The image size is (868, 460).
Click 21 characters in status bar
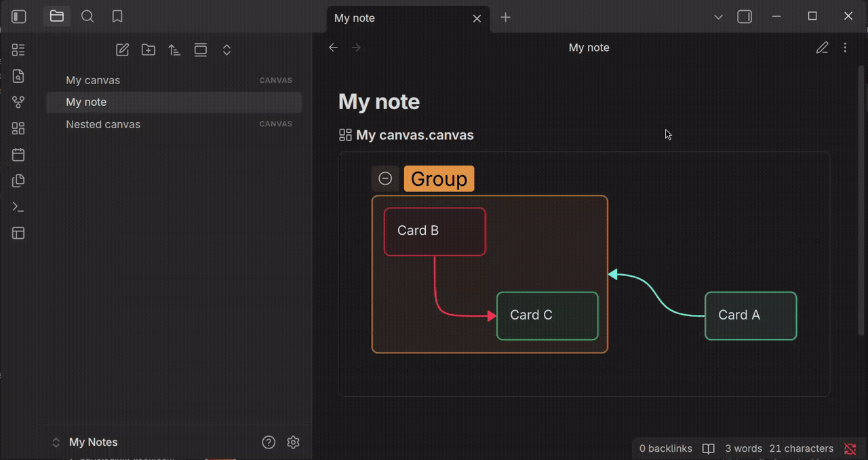click(x=801, y=448)
